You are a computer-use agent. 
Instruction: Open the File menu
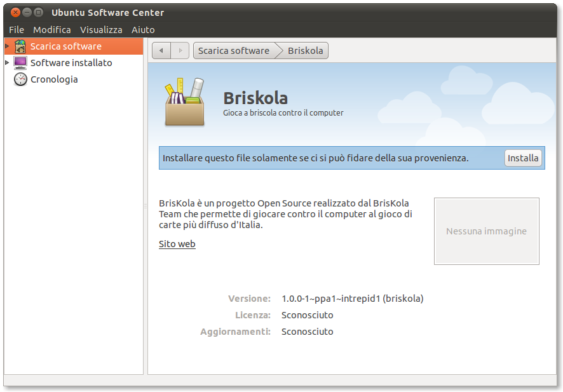click(x=17, y=30)
